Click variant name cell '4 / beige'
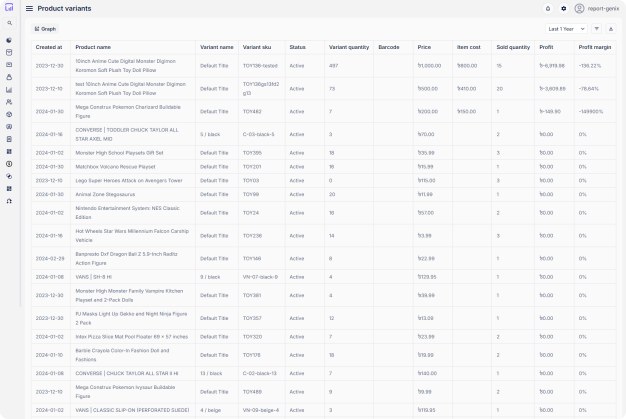The width and height of the screenshot is (626, 419). click(211, 410)
